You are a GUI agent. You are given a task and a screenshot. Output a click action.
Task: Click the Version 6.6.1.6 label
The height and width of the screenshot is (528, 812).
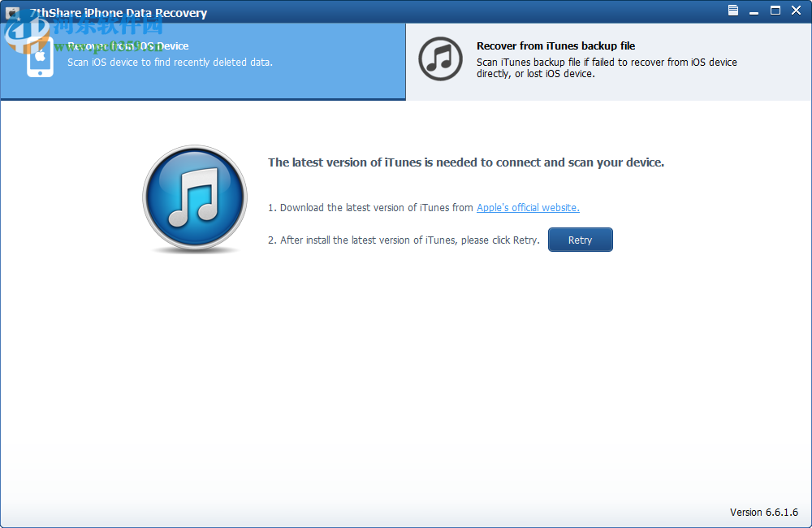click(764, 512)
